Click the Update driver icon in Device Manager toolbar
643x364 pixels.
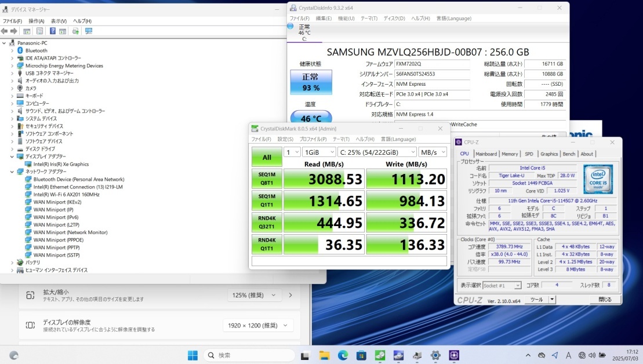click(75, 31)
